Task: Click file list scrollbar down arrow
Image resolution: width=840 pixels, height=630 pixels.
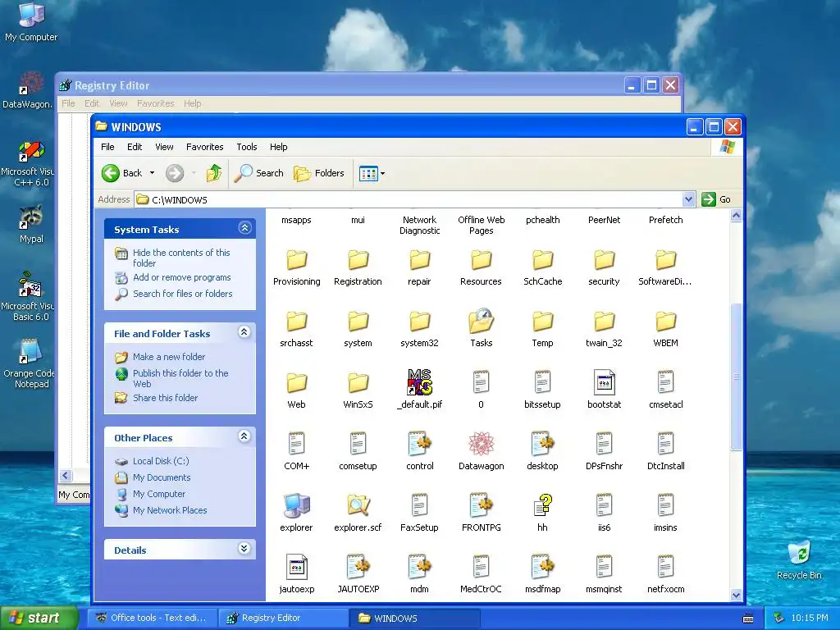Action: tap(736, 595)
